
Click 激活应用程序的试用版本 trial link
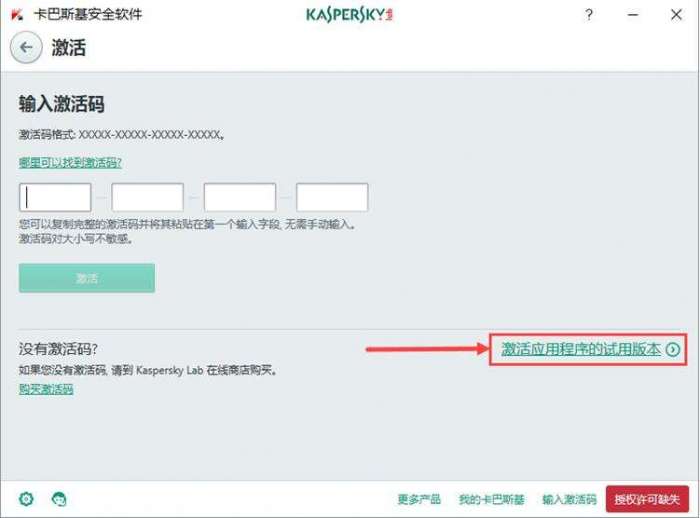pyautogui.click(x=580, y=349)
